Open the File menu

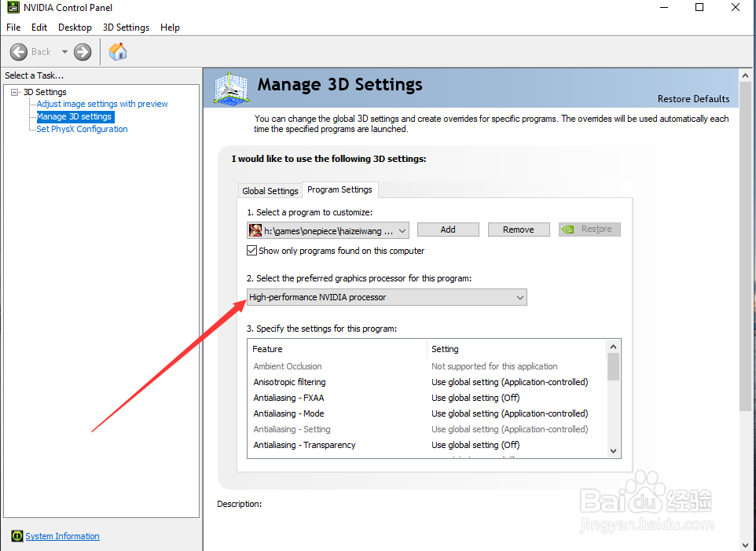(x=13, y=28)
